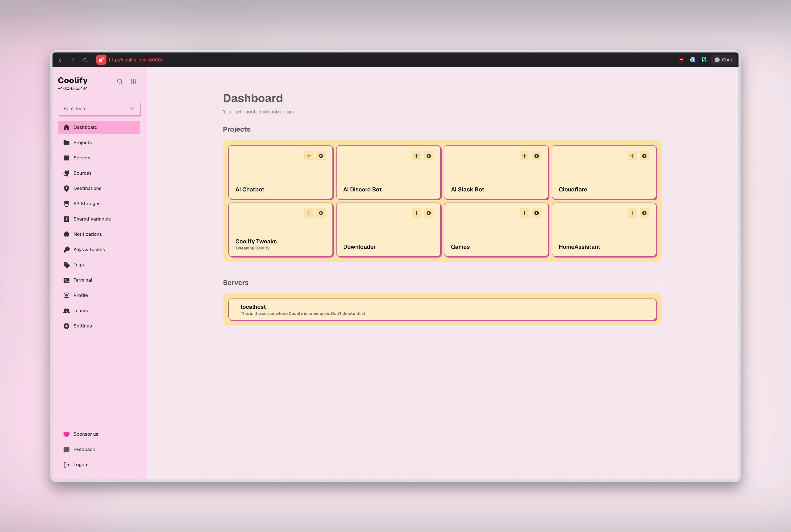The height and width of the screenshot is (532, 791).
Task: Open Shared Variables
Action: point(92,219)
